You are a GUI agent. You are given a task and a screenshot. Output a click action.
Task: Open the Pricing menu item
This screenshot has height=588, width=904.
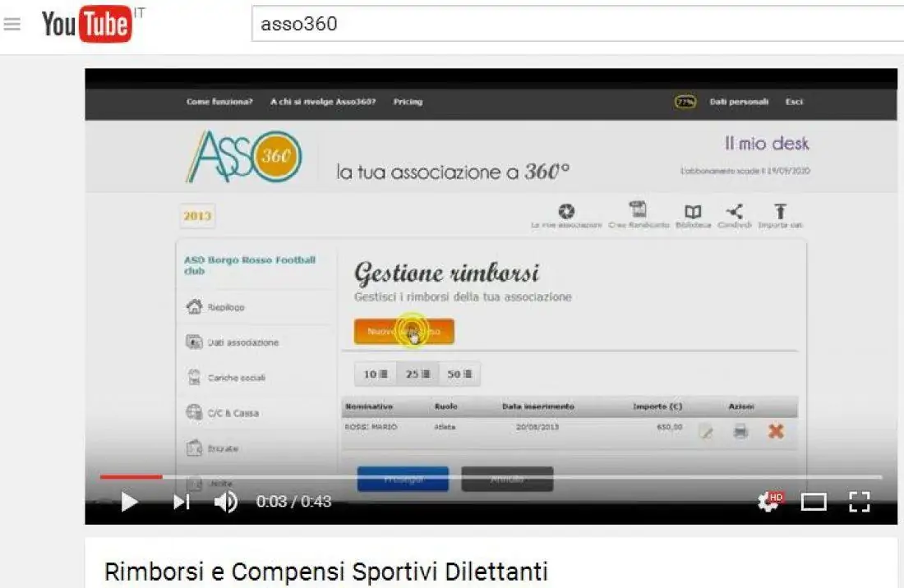[x=408, y=102]
